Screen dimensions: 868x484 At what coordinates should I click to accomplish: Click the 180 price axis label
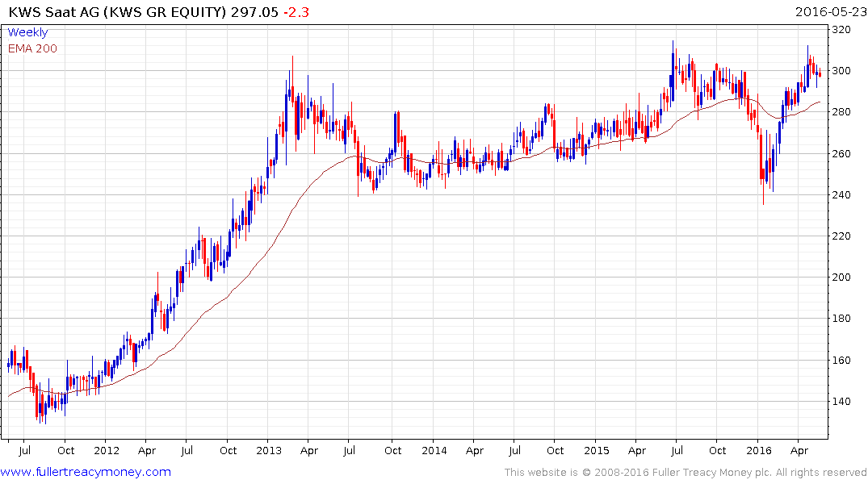[x=841, y=319]
